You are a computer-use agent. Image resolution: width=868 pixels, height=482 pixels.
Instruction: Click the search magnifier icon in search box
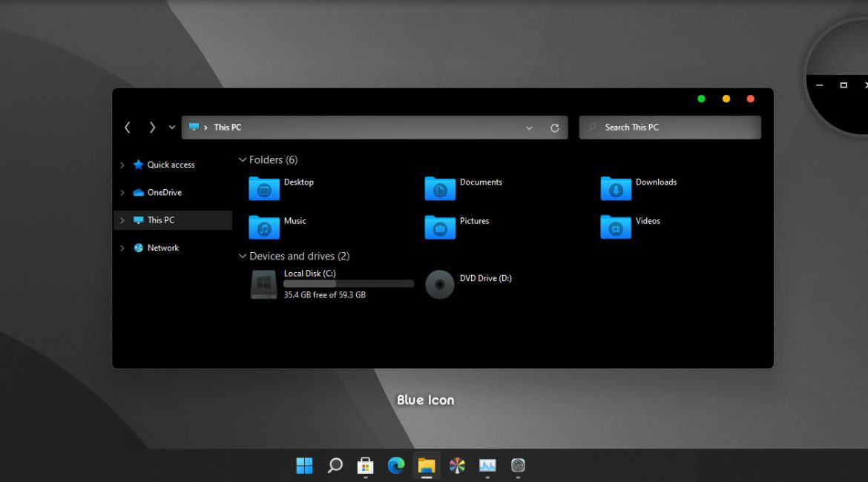592,128
